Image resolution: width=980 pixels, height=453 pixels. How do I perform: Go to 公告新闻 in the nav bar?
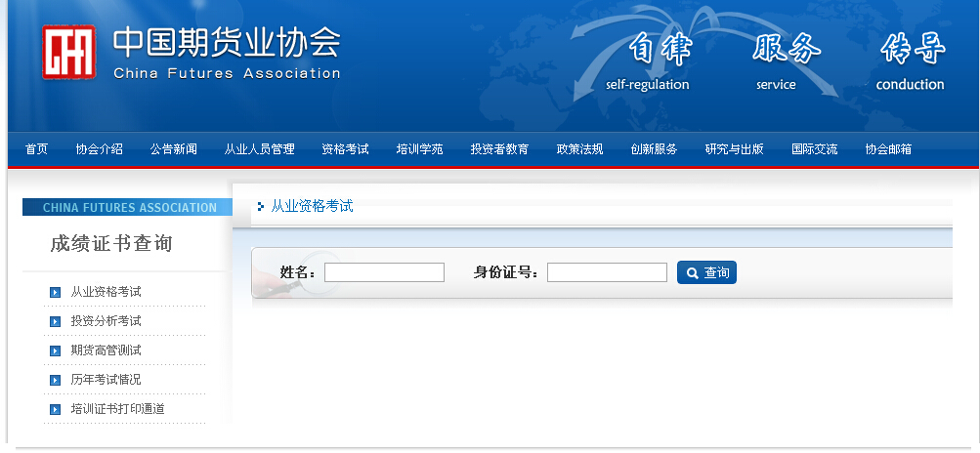[174, 149]
